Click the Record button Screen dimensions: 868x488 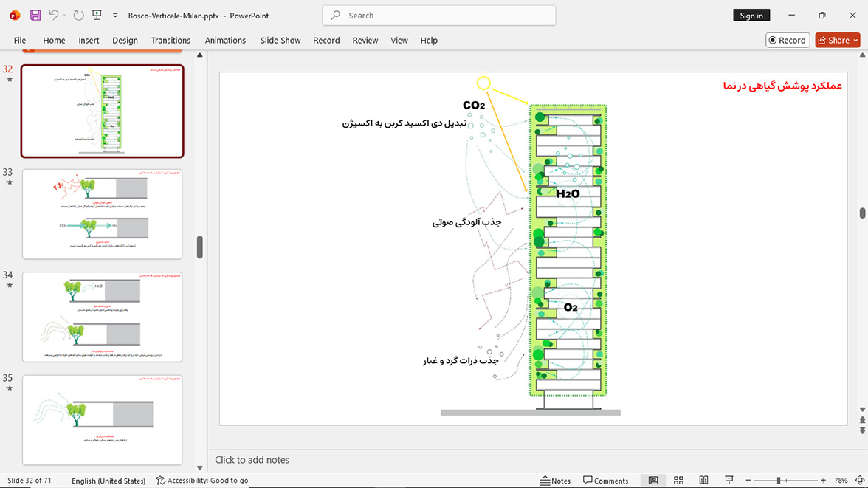coord(788,41)
